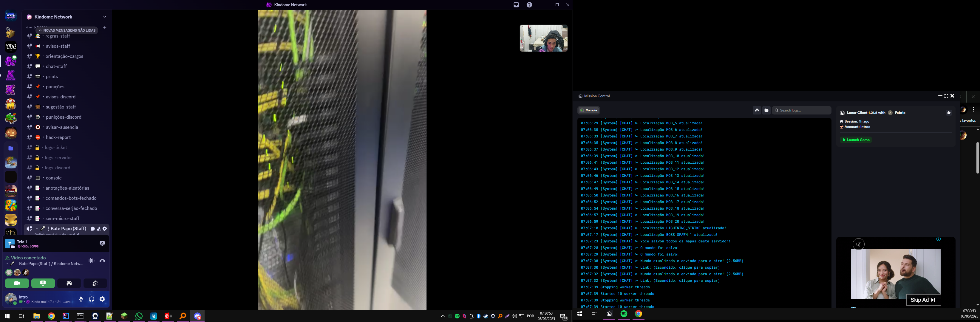Open the Discord inbox icon

coord(516,5)
